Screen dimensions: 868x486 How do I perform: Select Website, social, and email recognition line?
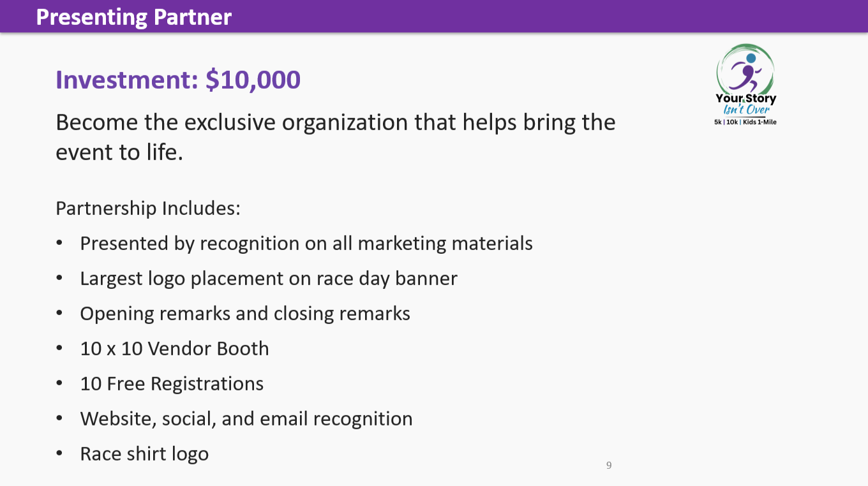pos(246,419)
